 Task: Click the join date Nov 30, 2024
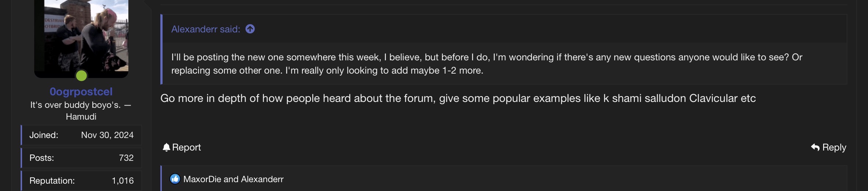[x=107, y=135]
